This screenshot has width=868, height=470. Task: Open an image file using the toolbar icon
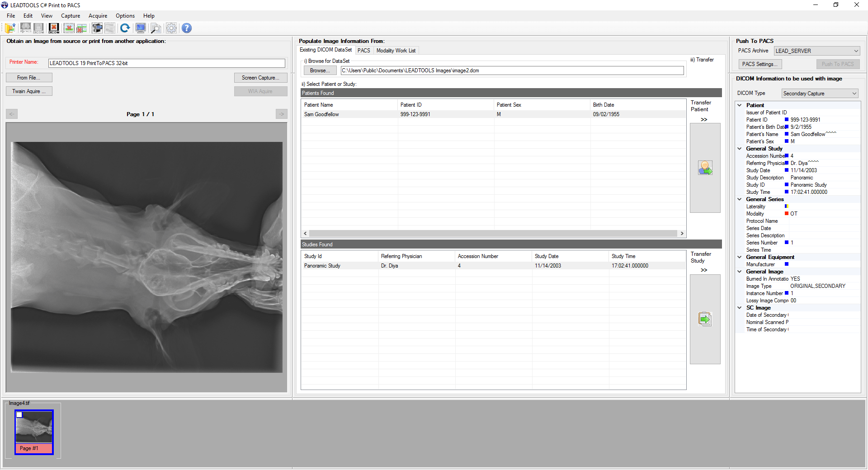10,28
